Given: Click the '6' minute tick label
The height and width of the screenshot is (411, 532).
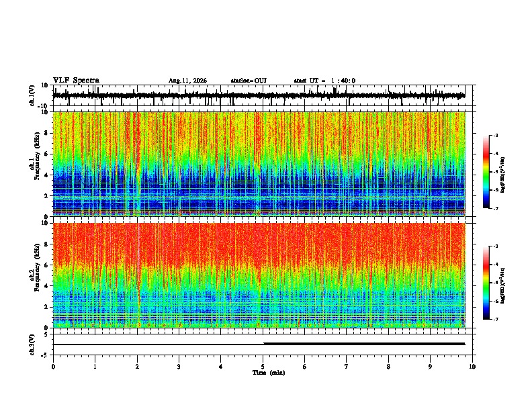Looking at the screenshot, I should pos(305,367).
